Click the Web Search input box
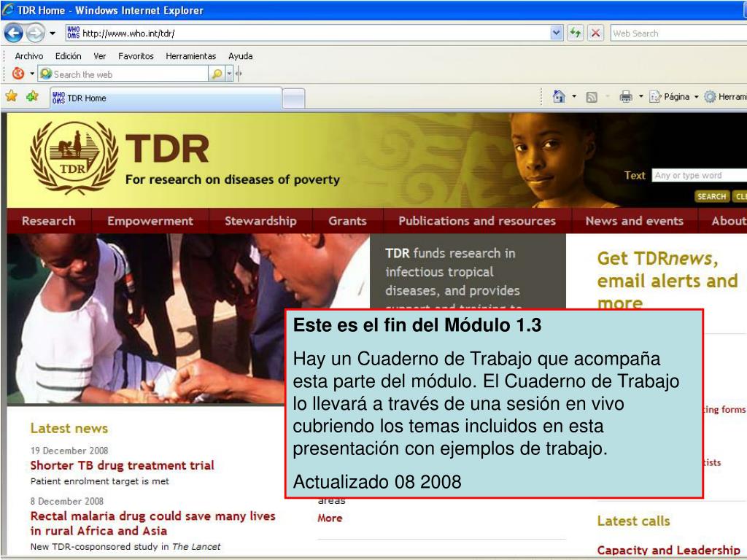Screen dimensions: 747x560 pyautogui.click(x=679, y=34)
